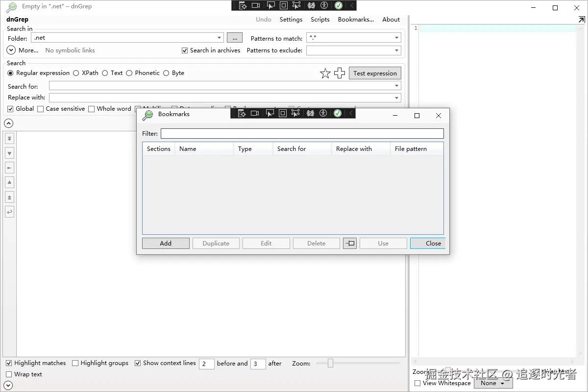Viewport: 588px width, 392px height.
Task: Click Live Visual Tree icon on Bookmarks dialog debug toolbar
Action: (241, 113)
